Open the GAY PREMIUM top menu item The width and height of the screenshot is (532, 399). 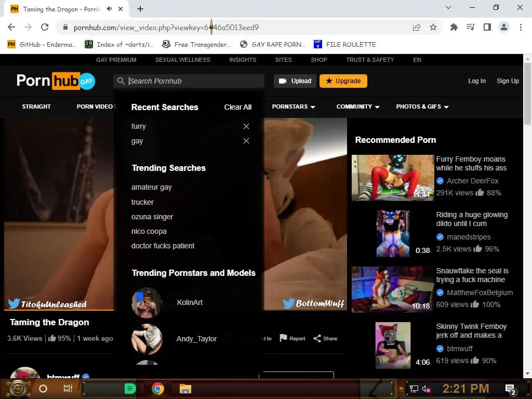tap(116, 60)
